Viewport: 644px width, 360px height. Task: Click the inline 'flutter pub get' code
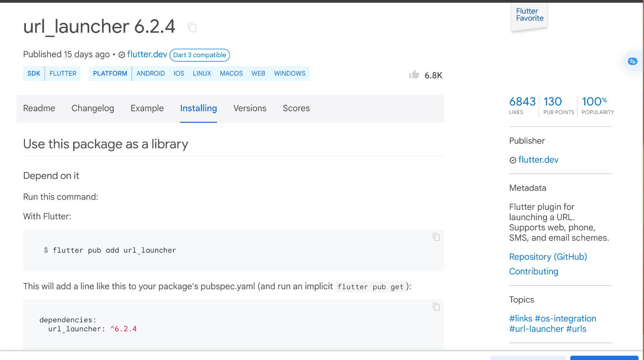[371, 287]
